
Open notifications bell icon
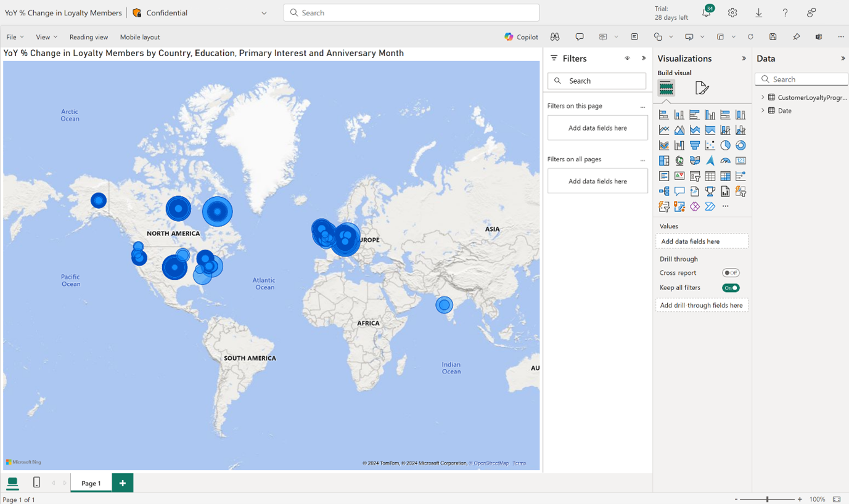707,13
